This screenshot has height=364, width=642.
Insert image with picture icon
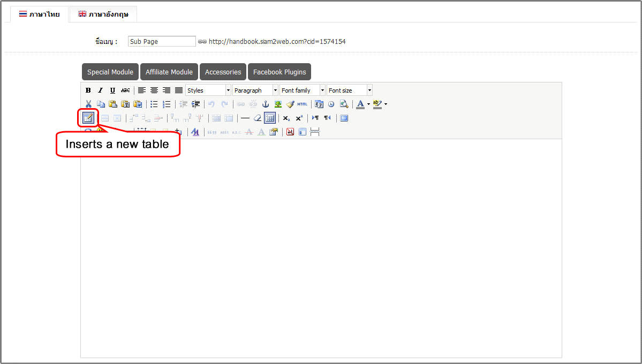click(278, 104)
